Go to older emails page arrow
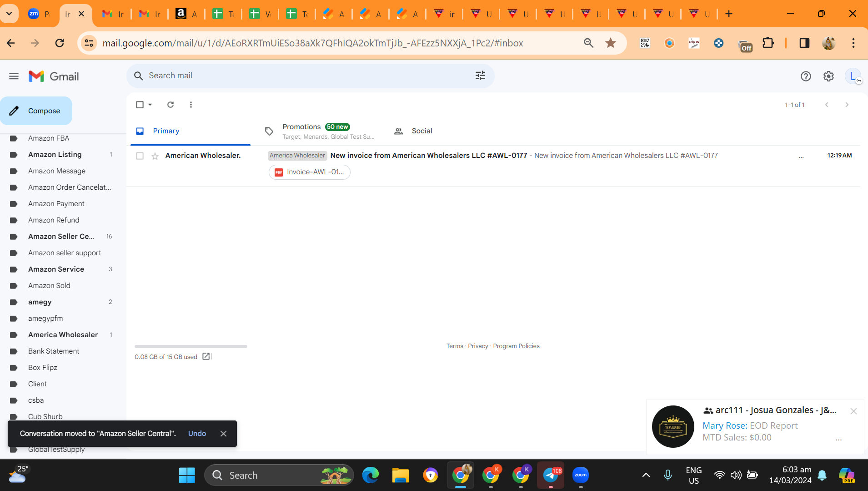This screenshot has width=868, height=491. [x=847, y=105]
